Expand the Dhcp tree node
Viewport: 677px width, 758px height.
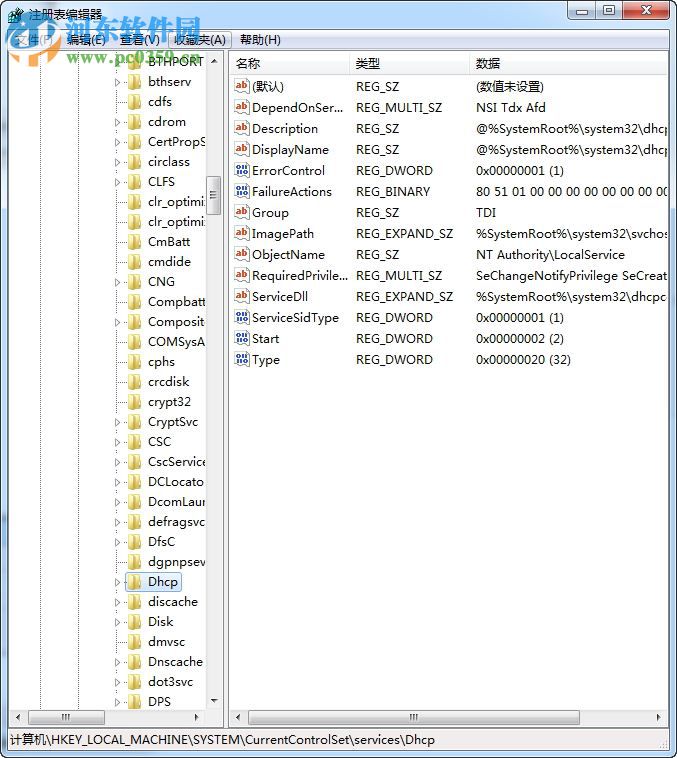pos(118,582)
